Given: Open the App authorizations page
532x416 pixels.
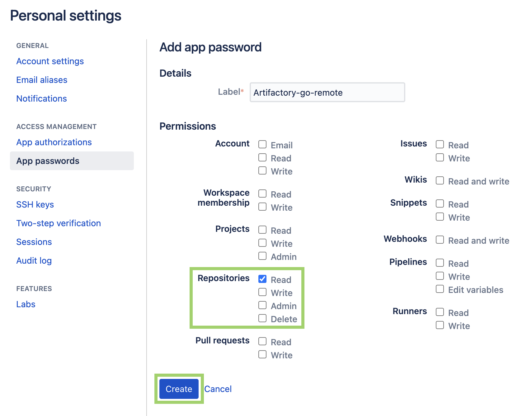Looking at the screenshot, I should [54, 142].
